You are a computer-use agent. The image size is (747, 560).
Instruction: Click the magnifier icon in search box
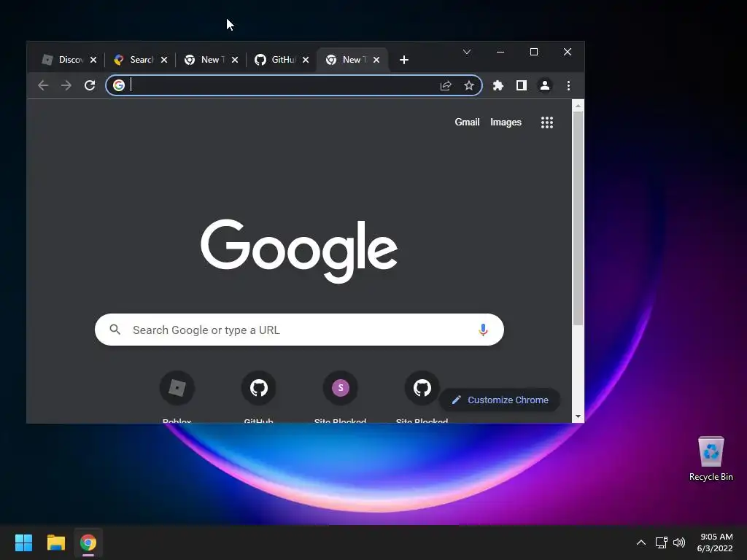coord(115,330)
